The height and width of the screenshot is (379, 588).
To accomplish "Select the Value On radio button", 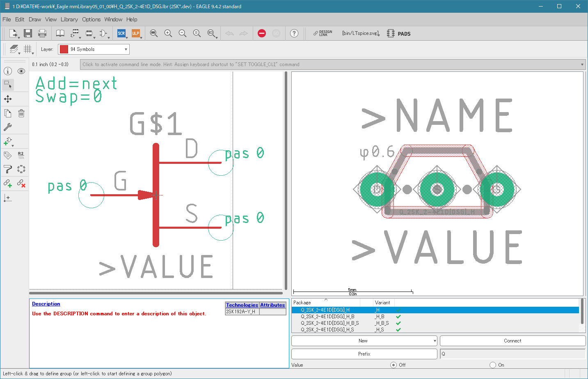I will (493, 365).
